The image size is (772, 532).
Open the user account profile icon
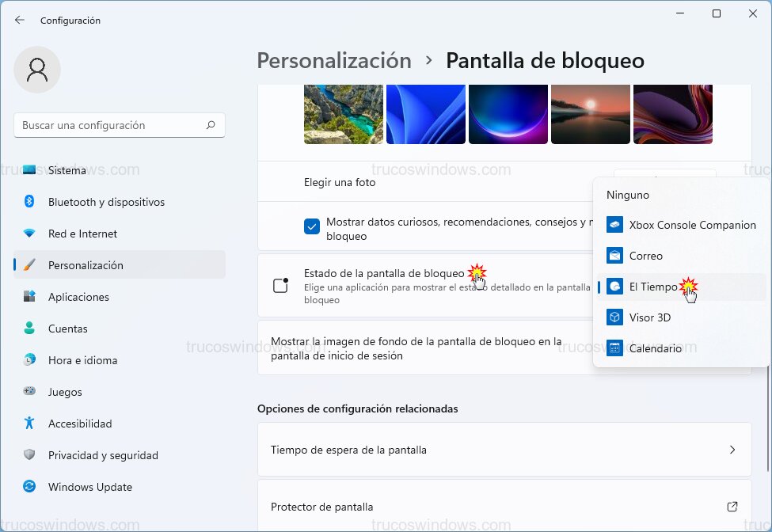point(37,70)
